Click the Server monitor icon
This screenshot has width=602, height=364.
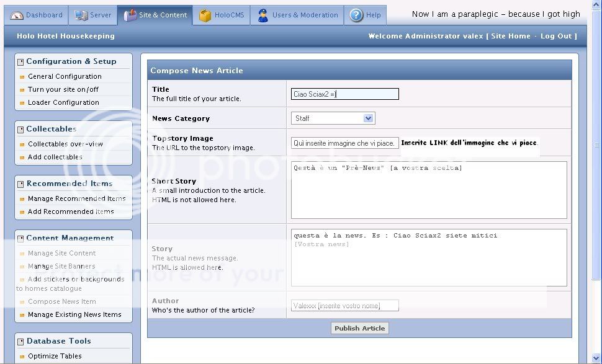[81, 15]
